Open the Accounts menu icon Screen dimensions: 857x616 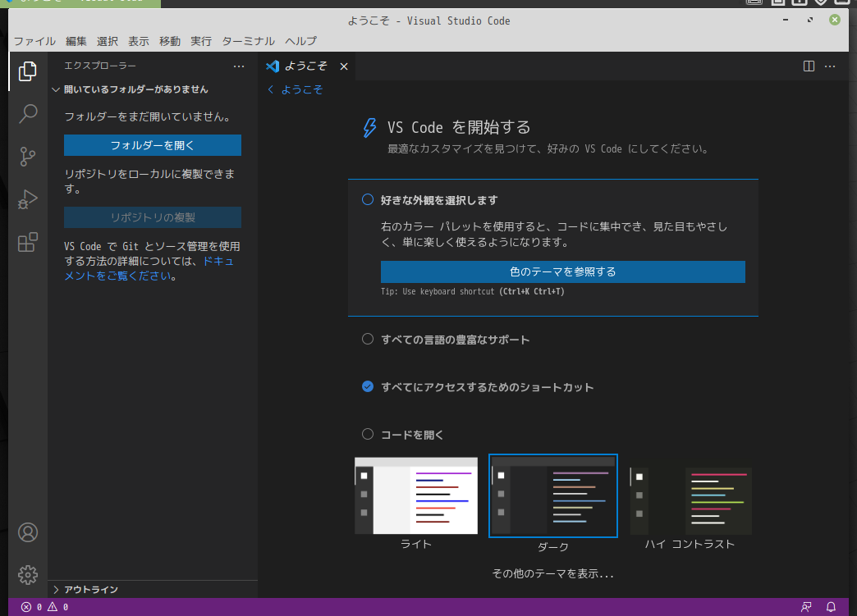coord(28,532)
